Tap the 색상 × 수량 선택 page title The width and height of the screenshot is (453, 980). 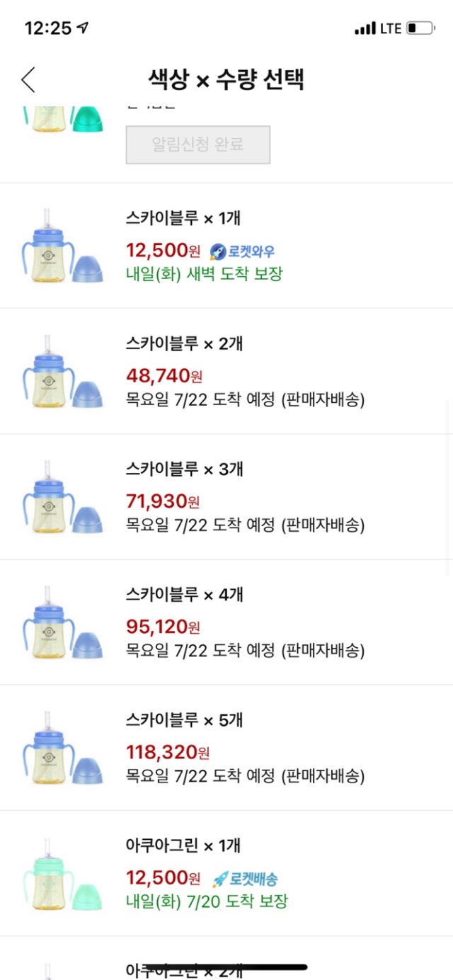pyautogui.click(x=226, y=79)
